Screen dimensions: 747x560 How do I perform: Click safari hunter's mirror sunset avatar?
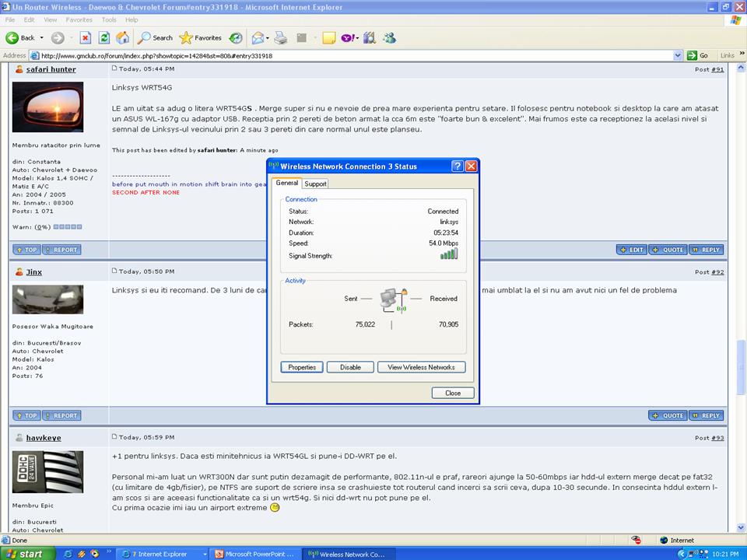click(47, 107)
